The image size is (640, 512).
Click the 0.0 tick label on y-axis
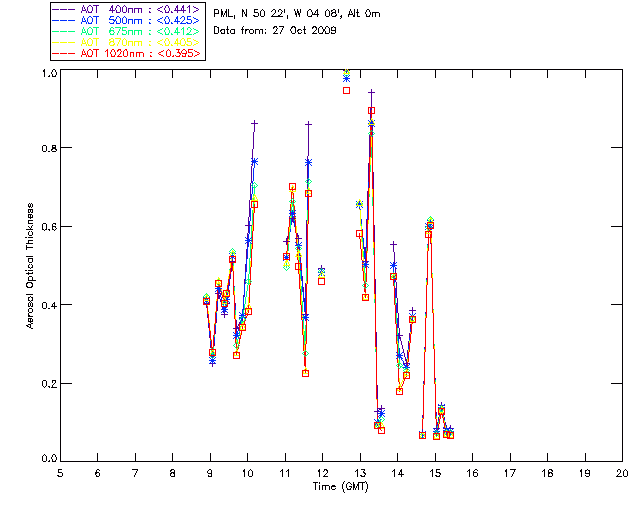[48, 460]
